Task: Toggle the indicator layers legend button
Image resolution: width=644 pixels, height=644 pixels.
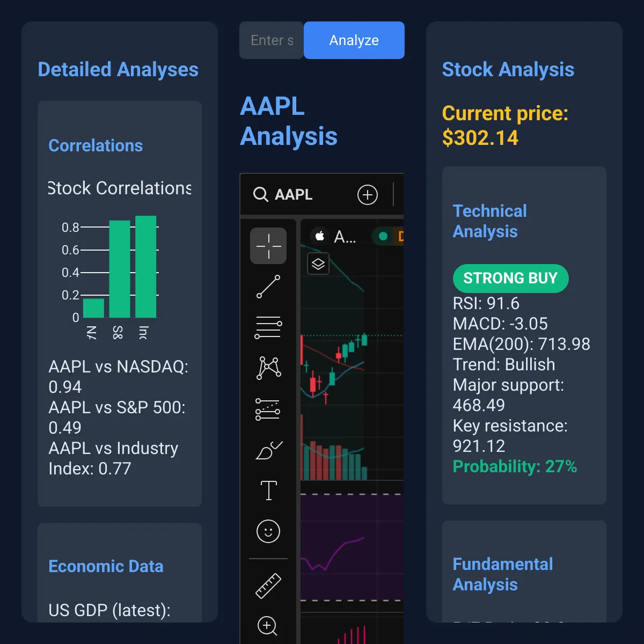Action: click(x=318, y=264)
